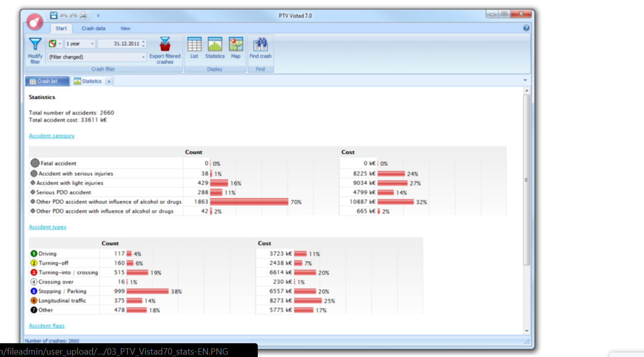Open the Crash data ribbon tab
Viewport: 644px width, 357px height.
coord(93,28)
